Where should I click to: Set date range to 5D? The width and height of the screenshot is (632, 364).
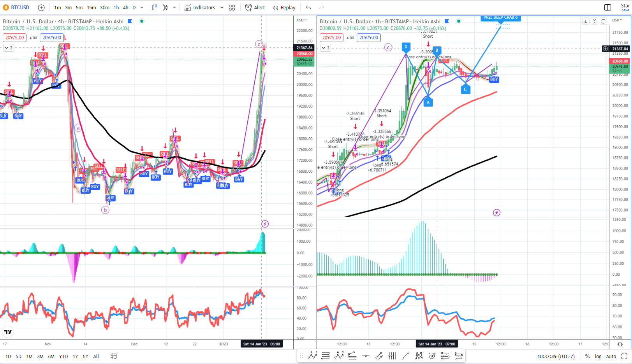[x=18, y=356]
